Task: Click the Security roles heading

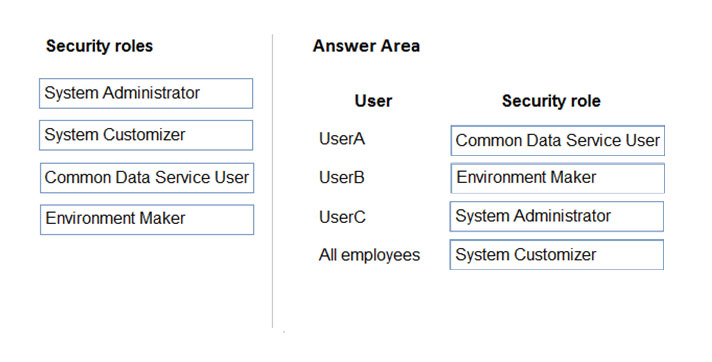Action: pos(99,46)
